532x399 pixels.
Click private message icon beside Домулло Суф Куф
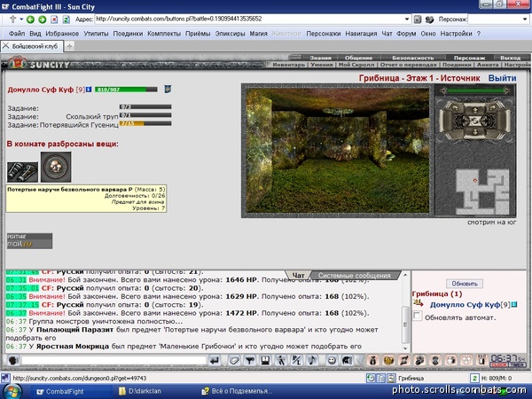418,303
